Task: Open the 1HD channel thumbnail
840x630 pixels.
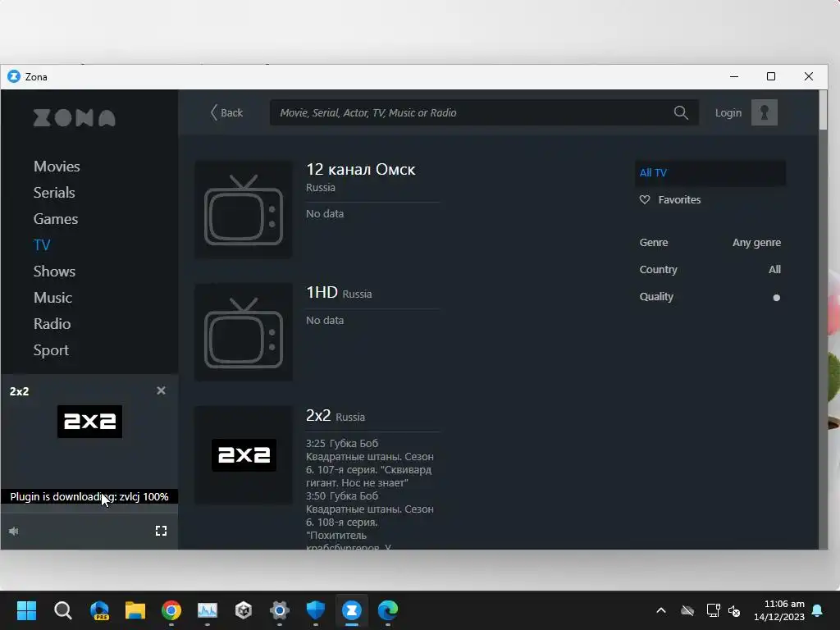Action: coord(244,332)
